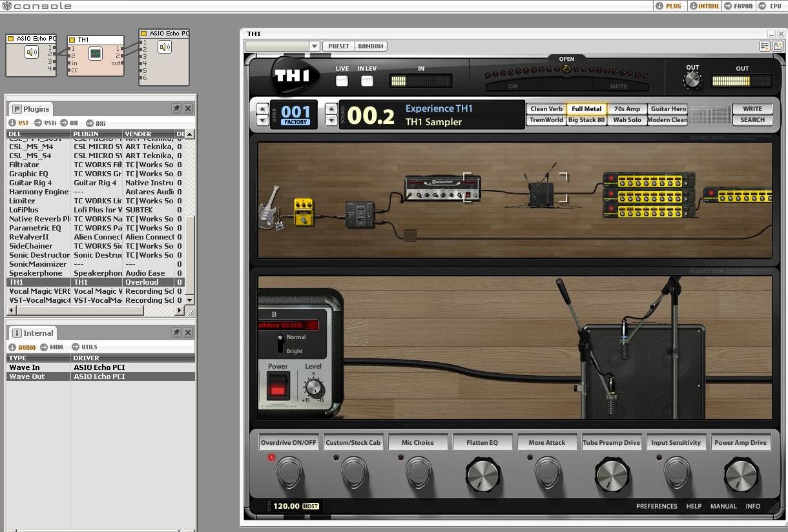Switch to the PLUG tab in the top bar

click(669, 6)
